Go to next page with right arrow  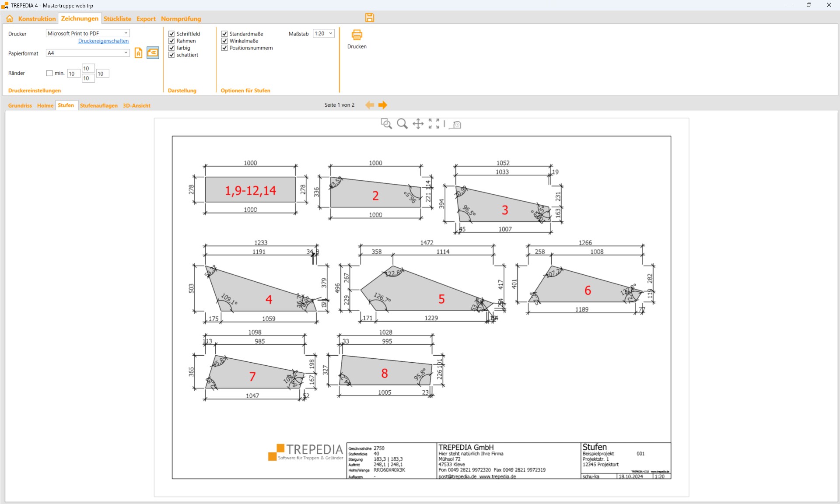(x=383, y=105)
